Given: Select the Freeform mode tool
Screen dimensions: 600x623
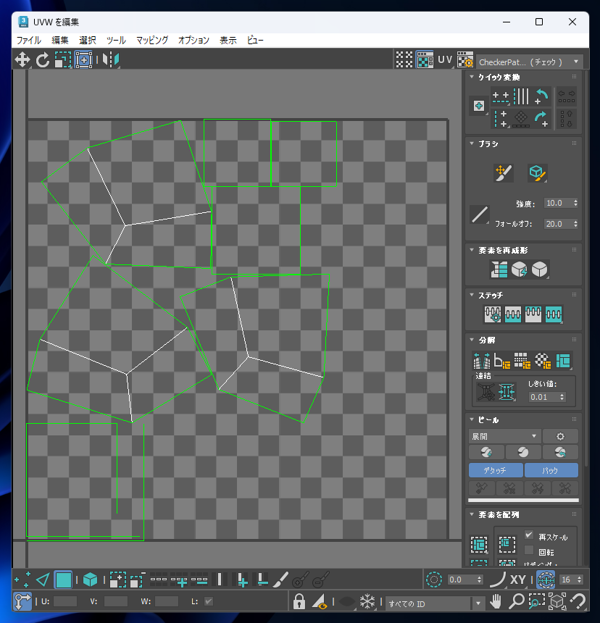Looking at the screenshot, I should click(83, 60).
